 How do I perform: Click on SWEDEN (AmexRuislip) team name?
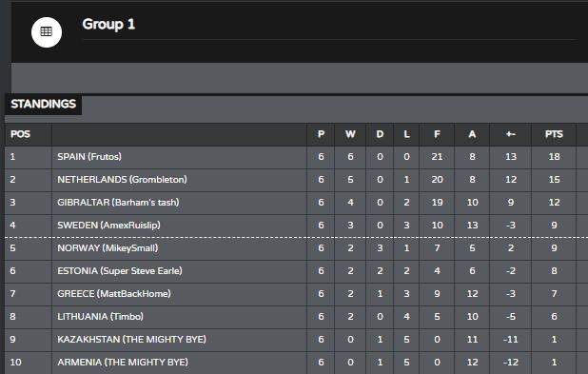click(108, 226)
